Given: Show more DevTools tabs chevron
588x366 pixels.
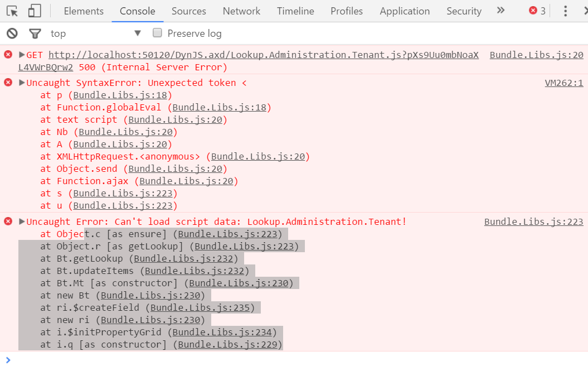Looking at the screenshot, I should pos(500,11).
